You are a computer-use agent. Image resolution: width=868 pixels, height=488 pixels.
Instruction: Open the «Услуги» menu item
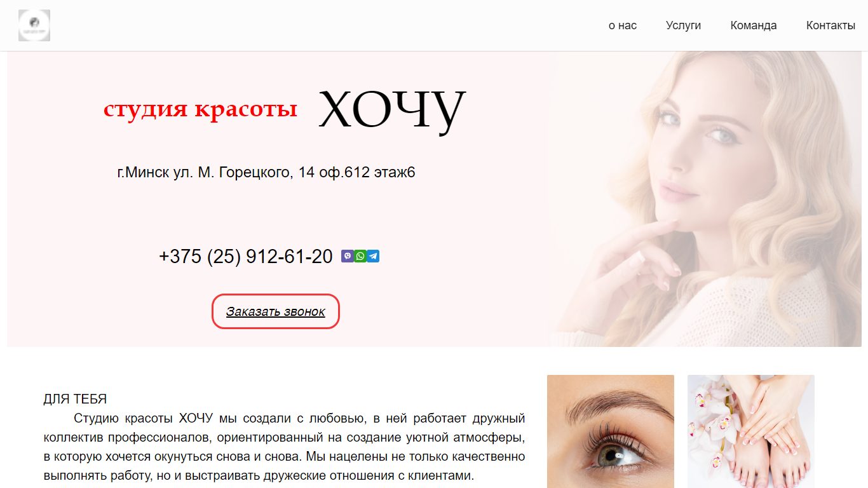coord(683,25)
